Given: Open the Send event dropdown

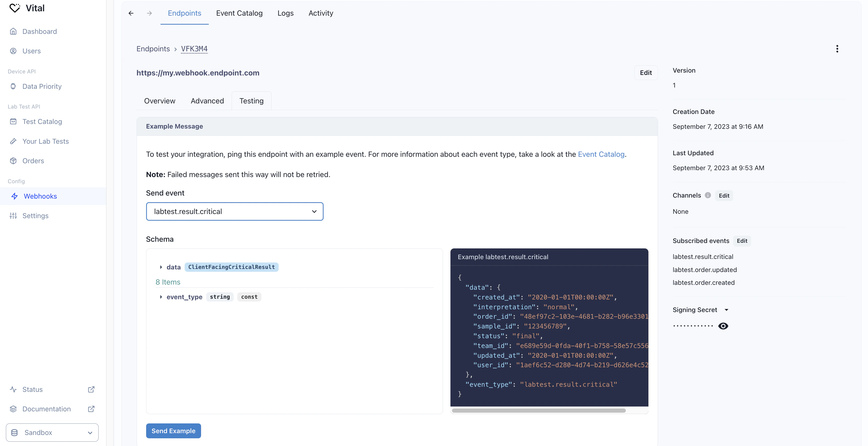Looking at the screenshot, I should click(x=234, y=211).
